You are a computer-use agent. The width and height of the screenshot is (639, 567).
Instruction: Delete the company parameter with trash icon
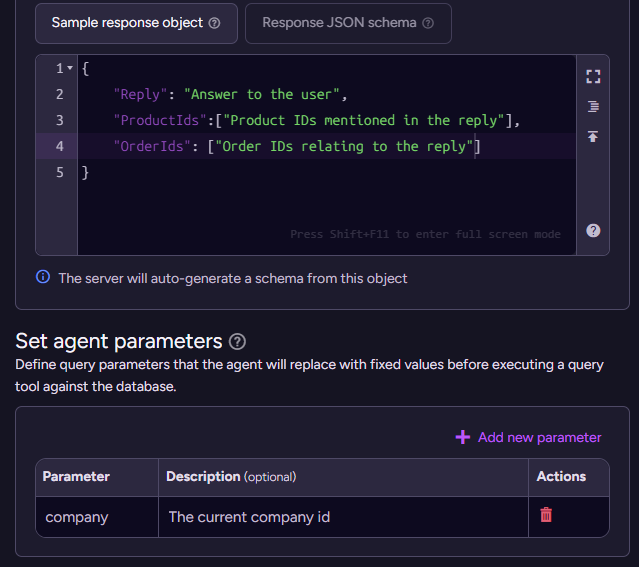click(x=546, y=516)
